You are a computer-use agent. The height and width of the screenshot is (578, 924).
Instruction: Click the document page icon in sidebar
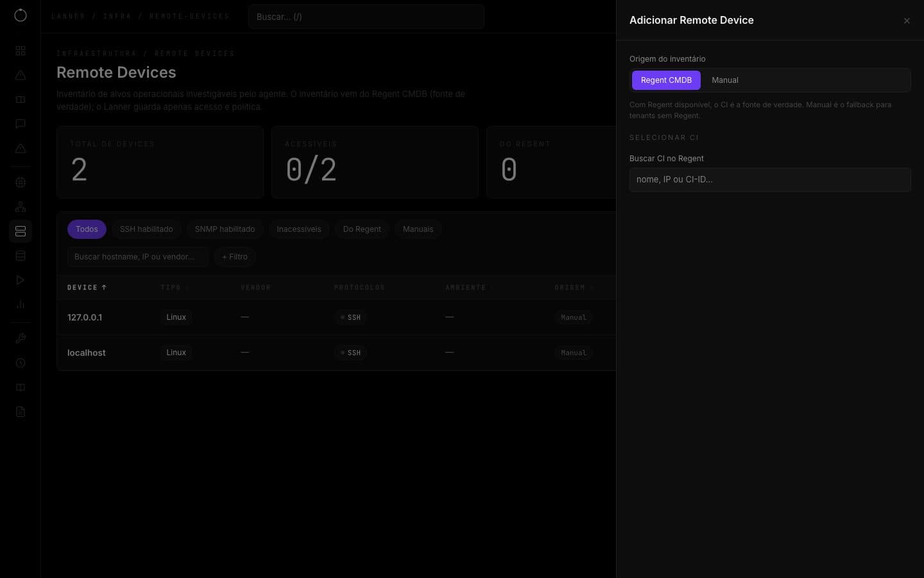tap(21, 412)
